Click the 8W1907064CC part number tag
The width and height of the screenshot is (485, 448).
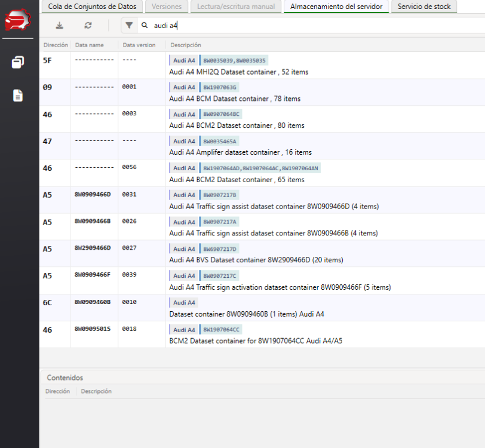pyautogui.click(x=222, y=330)
